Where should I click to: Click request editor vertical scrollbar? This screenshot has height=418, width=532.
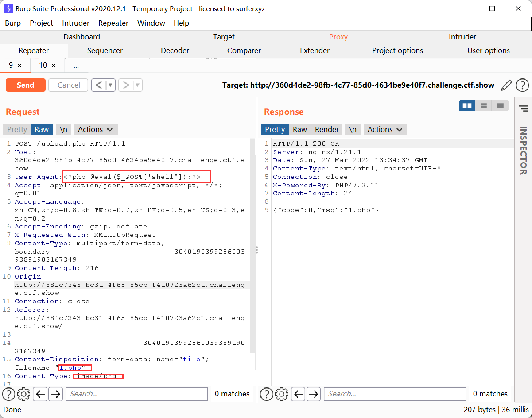point(252,246)
